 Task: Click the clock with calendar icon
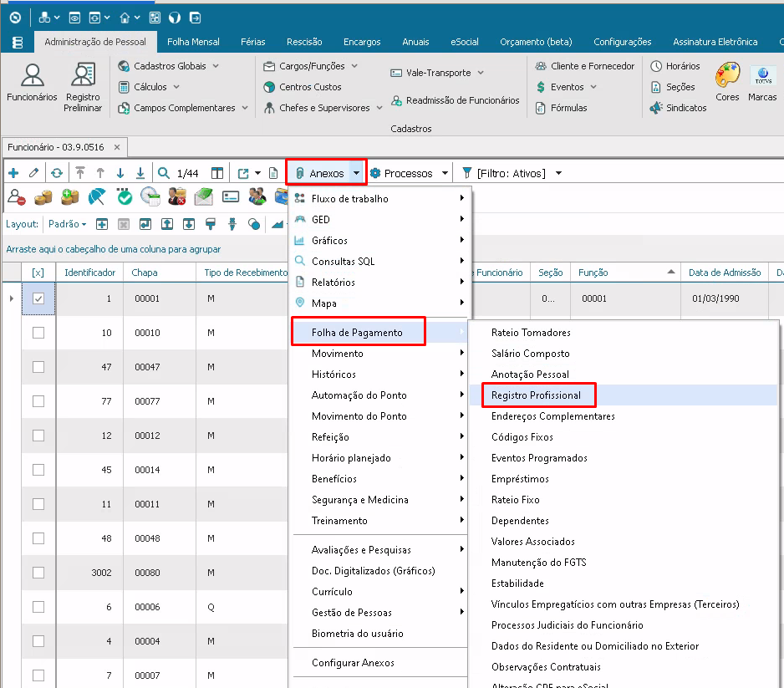coord(150,197)
